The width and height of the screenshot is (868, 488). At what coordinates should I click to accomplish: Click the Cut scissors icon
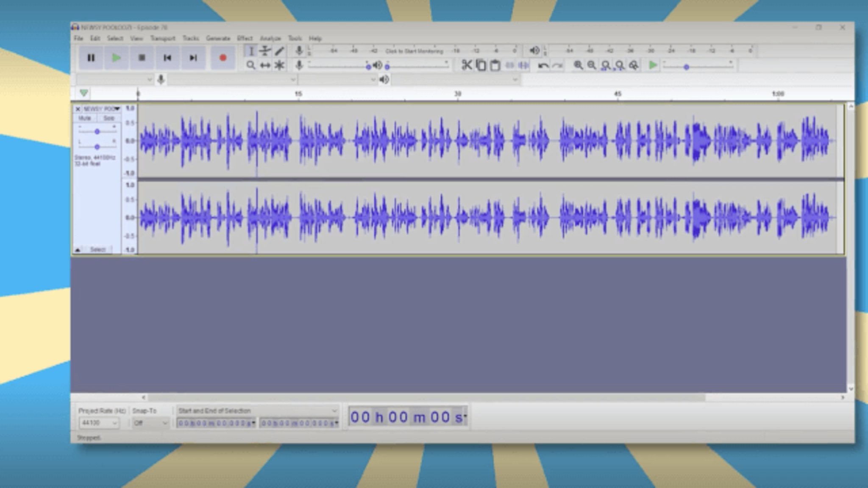pos(467,65)
